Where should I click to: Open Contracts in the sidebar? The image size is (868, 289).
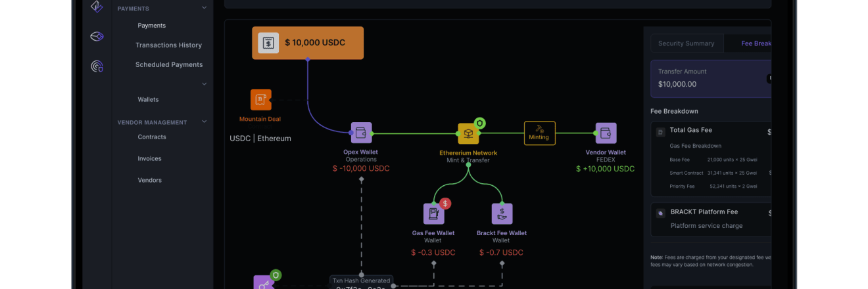click(152, 137)
